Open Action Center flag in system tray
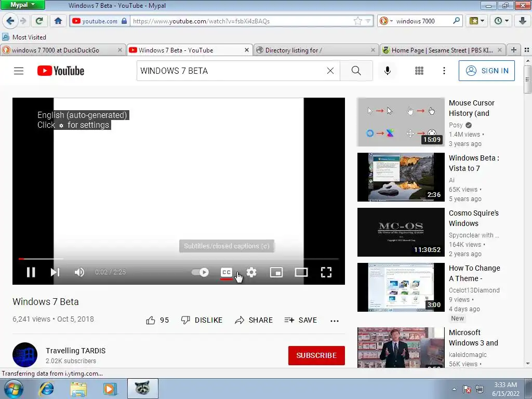This screenshot has height=399, width=532. pos(467,389)
